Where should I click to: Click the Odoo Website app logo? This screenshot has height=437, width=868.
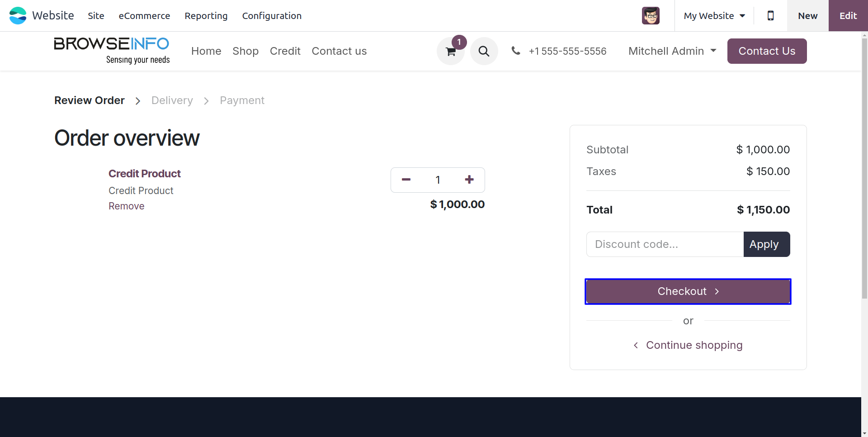point(18,16)
